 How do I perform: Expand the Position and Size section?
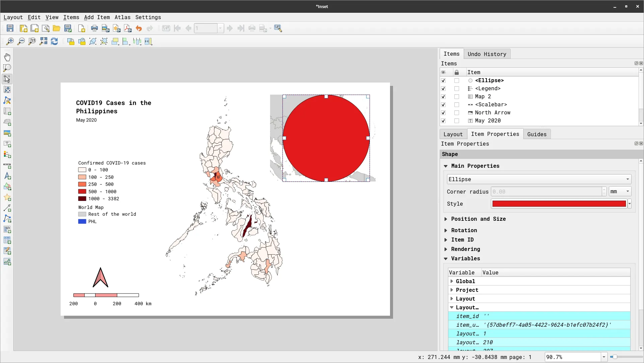click(478, 219)
